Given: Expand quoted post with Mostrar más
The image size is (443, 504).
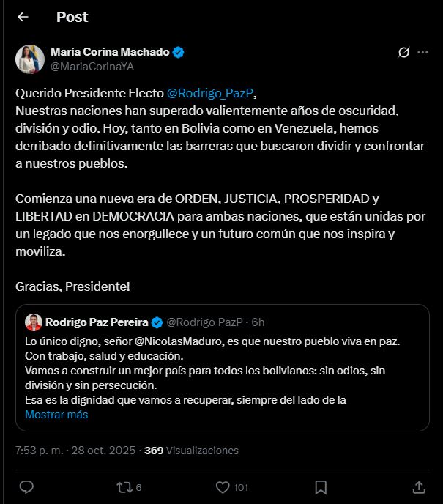Looking at the screenshot, I should click(x=56, y=415).
